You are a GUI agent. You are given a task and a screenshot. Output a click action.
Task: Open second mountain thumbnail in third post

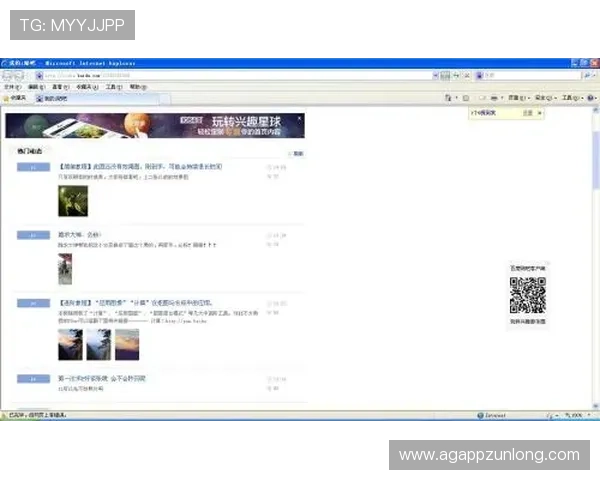[99, 344]
